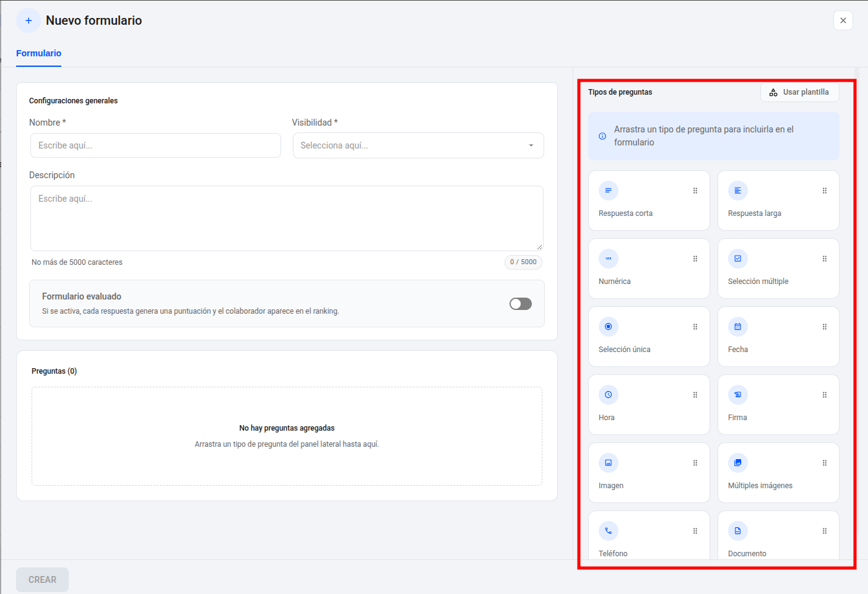Click the Usar plantilla button

[800, 92]
